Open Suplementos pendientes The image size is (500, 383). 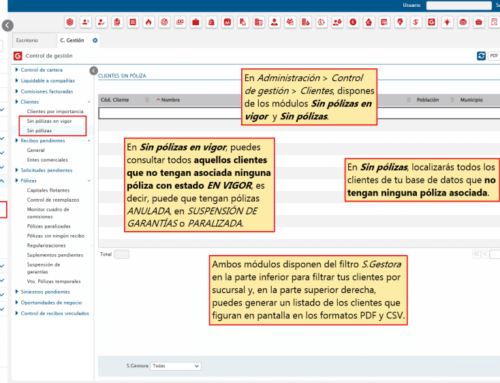coord(55,255)
